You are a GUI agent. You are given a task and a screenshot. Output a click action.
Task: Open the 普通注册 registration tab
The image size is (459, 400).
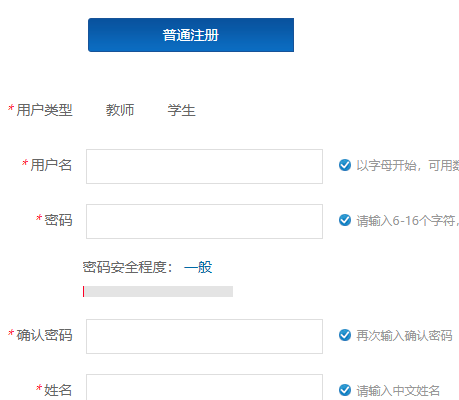(x=191, y=35)
